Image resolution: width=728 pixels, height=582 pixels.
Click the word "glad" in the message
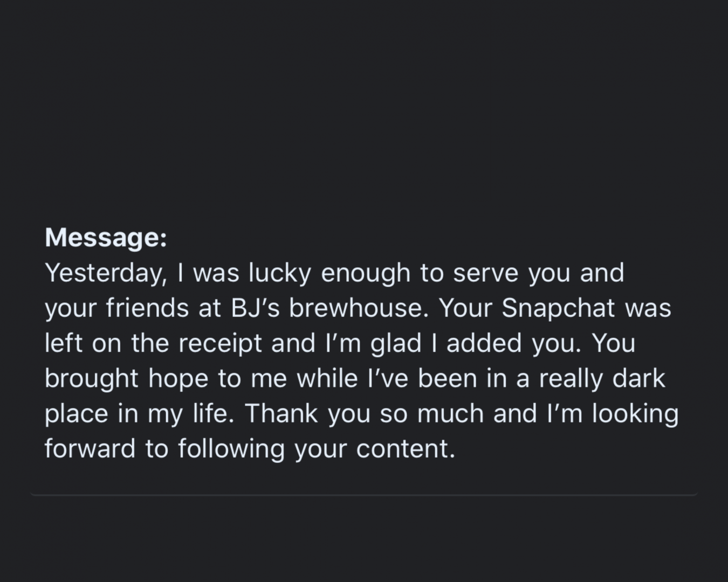click(395, 343)
